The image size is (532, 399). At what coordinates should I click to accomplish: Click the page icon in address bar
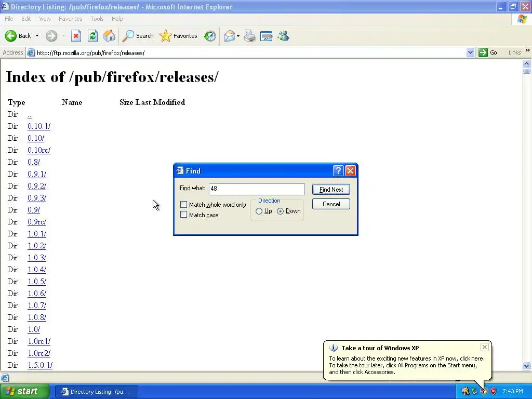tap(31, 52)
